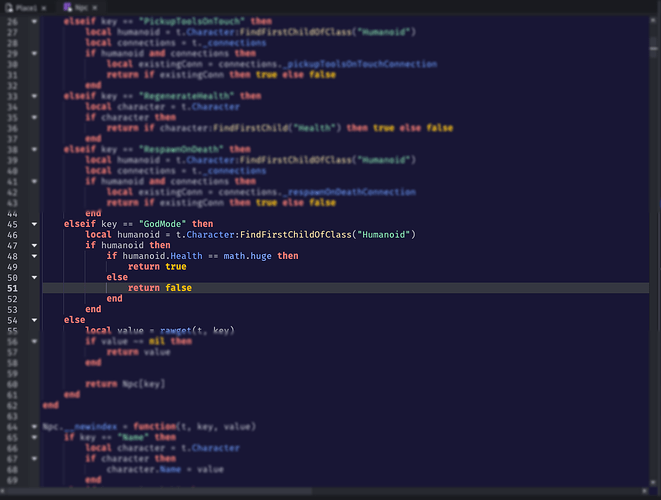Collapse the __newindex function on line 64

point(34,427)
